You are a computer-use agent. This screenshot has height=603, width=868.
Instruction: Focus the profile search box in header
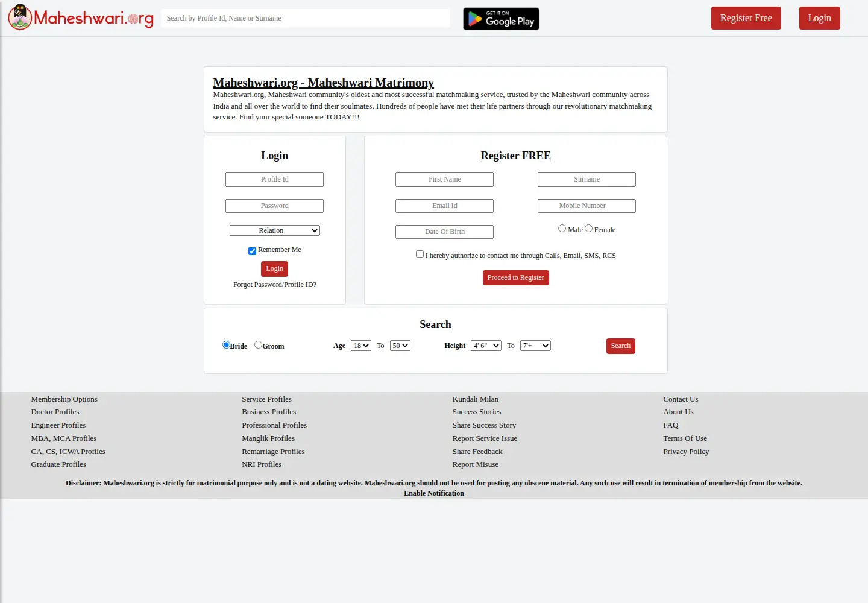[x=306, y=18]
